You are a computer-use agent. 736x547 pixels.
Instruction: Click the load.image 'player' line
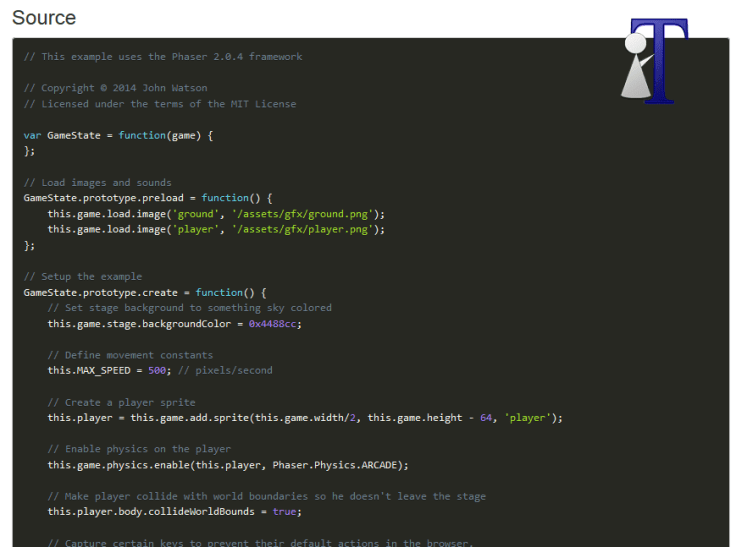pyautogui.click(x=216, y=230)
